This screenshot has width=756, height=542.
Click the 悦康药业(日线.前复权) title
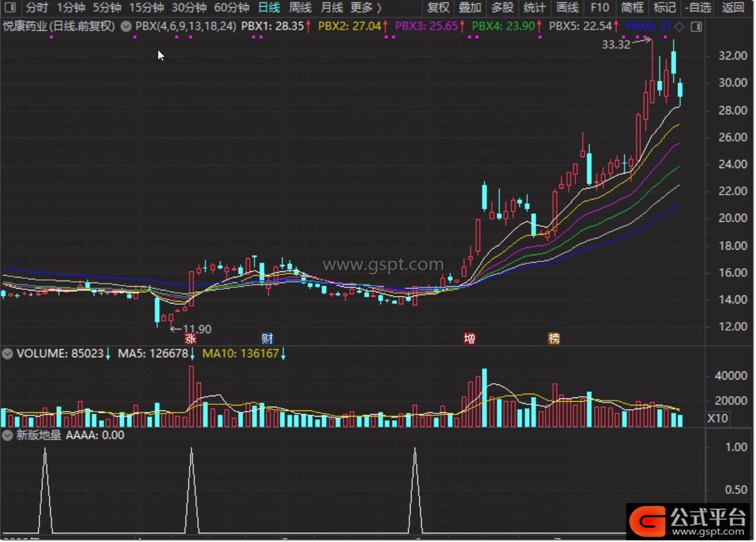point(59,27)
